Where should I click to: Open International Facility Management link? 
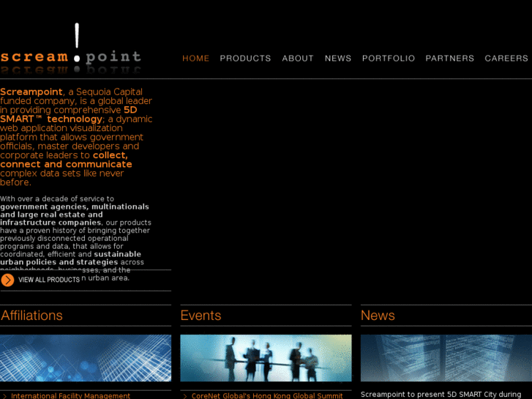coord(70,396)
